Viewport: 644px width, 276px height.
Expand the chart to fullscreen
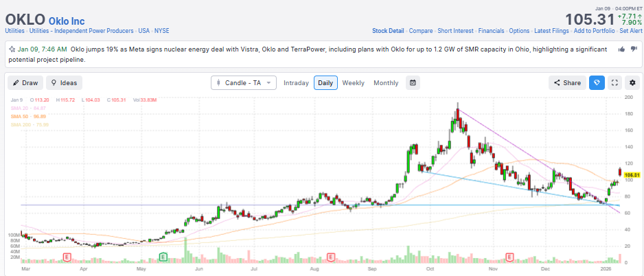point(615,82)
